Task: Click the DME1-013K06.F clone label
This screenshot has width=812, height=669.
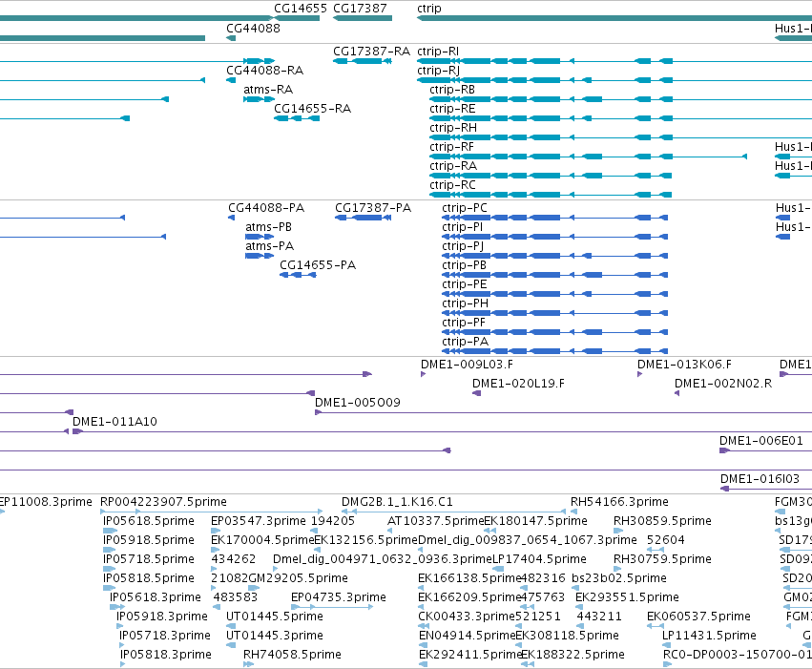Action: coord(684,365)
